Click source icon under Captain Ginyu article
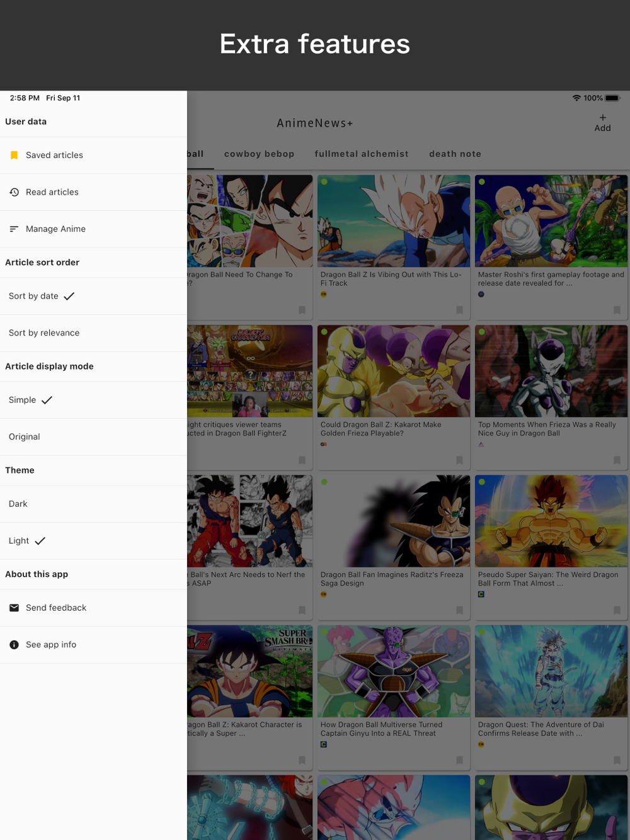630x840 pixels. click(324, 744)
